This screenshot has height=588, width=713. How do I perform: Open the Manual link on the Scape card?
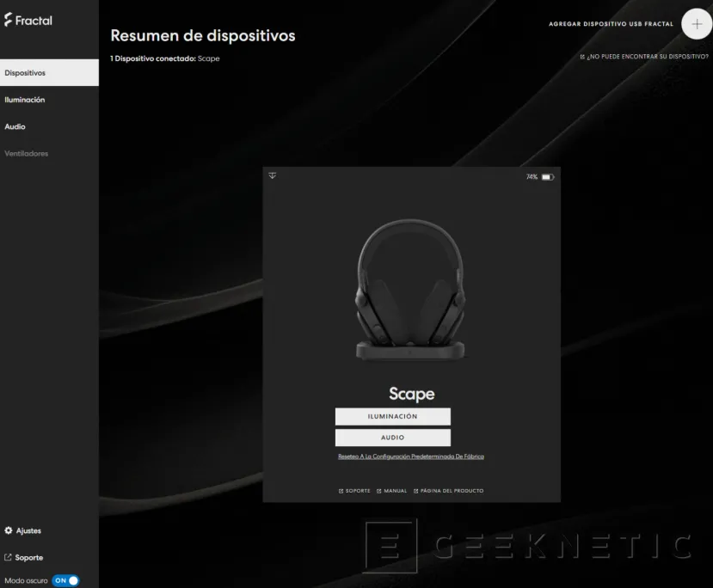coord(391,491)
